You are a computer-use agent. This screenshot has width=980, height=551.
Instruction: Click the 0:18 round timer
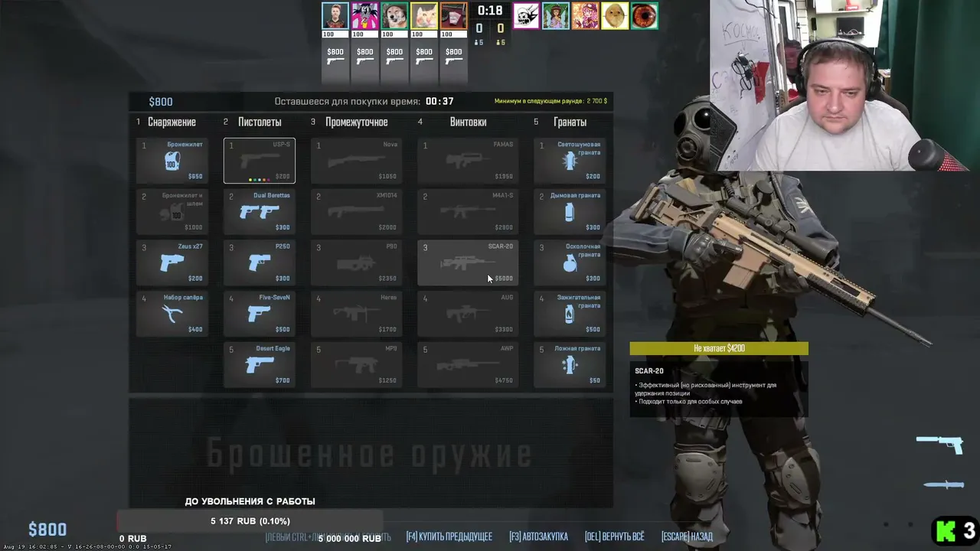click(x=490, y=11)
